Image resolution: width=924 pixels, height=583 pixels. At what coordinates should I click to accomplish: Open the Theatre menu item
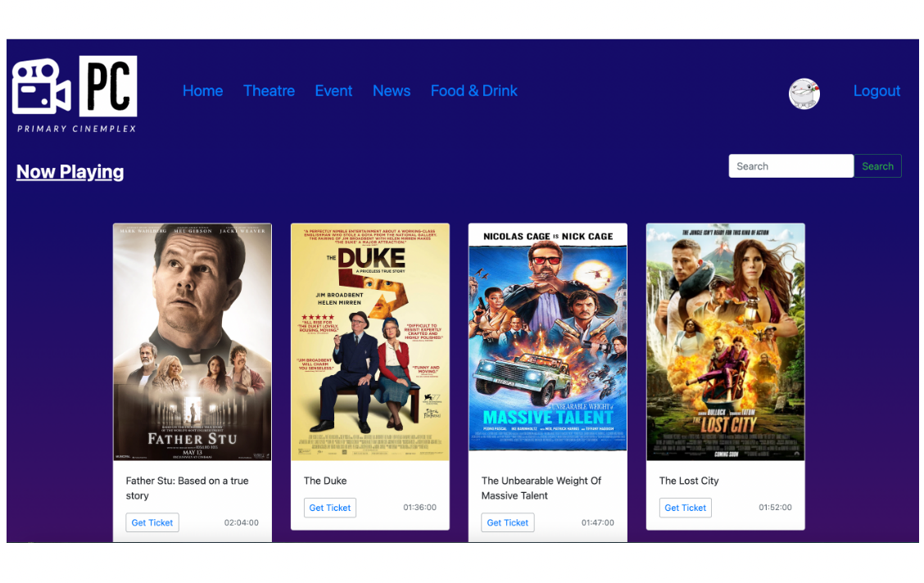269,91
